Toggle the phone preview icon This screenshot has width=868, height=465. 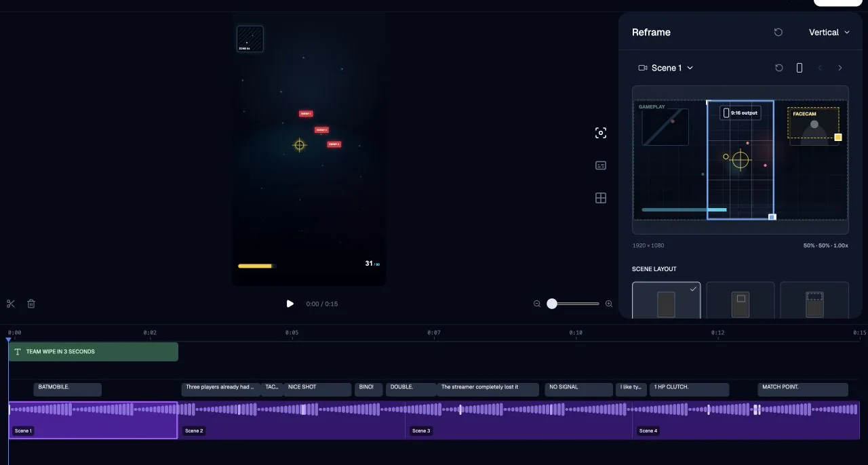800,68
